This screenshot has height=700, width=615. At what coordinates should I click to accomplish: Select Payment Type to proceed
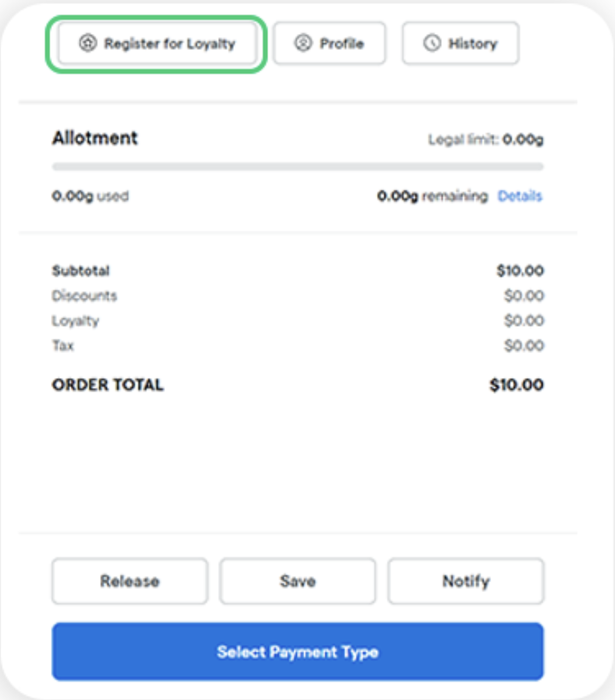click(x=298, y=652)
